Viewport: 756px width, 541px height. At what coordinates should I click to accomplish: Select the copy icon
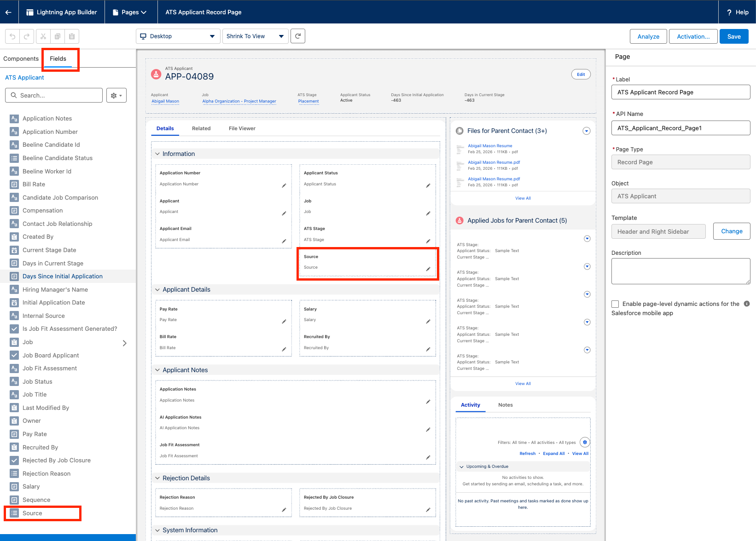pyautogui.click(x=57, y=36)
